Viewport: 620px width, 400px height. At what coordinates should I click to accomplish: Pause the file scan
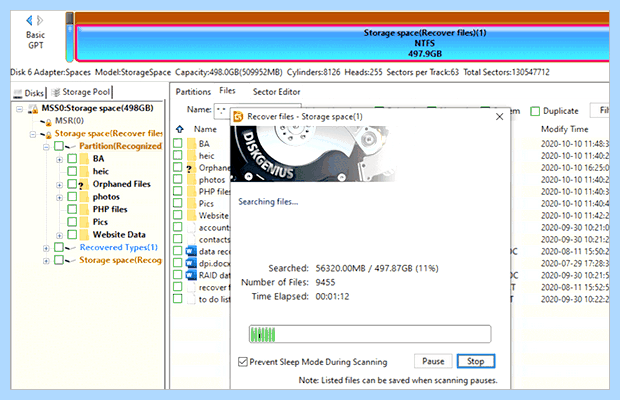tap(433, 361)
